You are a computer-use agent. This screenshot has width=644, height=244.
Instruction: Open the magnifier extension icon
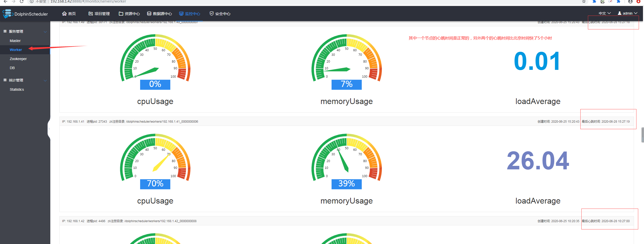click(x=602, y=2)
